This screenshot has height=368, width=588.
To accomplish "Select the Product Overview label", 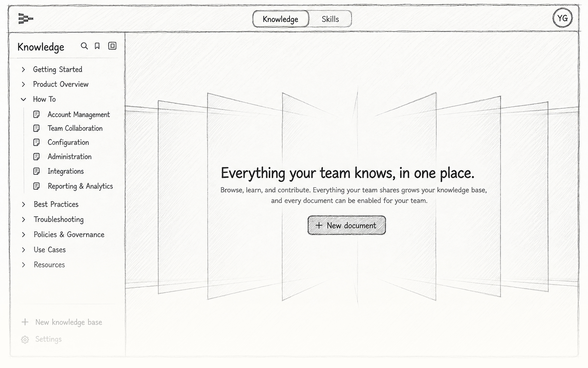I will (x=61, y=84).
